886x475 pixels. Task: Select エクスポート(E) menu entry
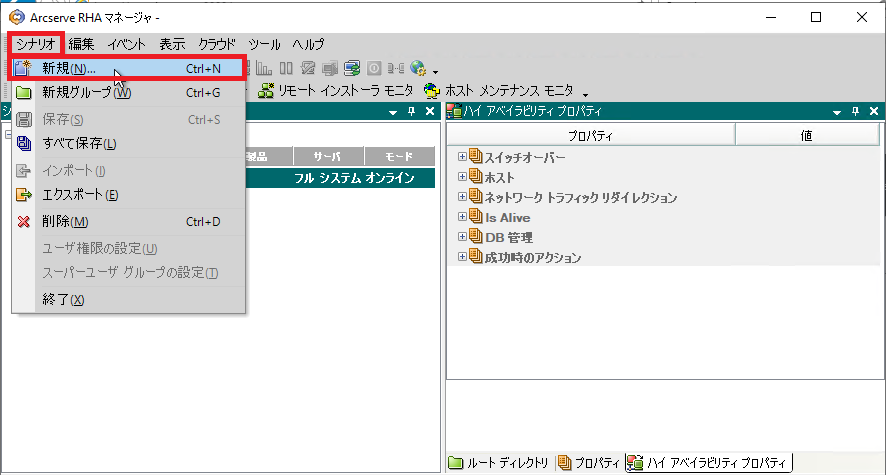[129, 195]
